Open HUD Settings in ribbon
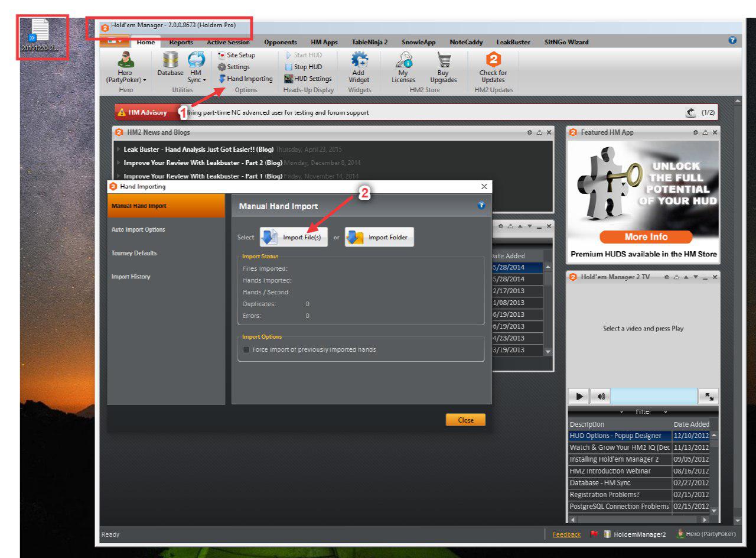756x558 pixels. click(x=308, y=79)
